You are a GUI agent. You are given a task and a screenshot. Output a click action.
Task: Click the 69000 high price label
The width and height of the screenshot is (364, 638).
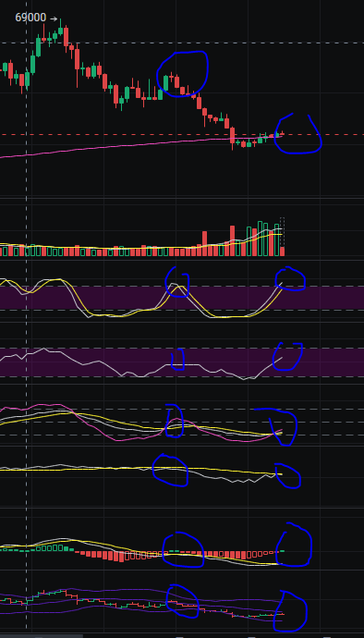(x=30, y=18)
